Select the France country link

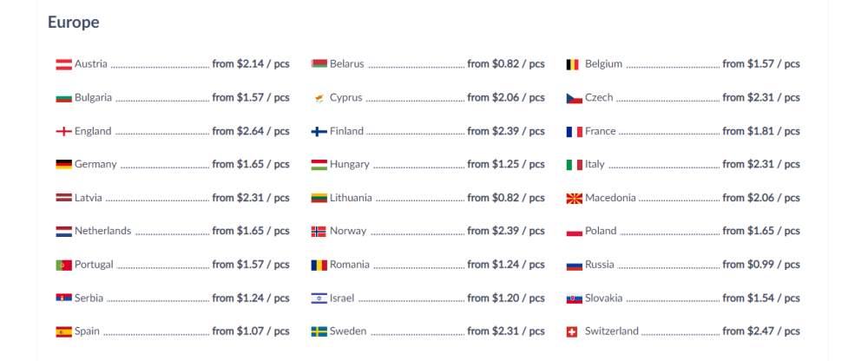point(601,131)
